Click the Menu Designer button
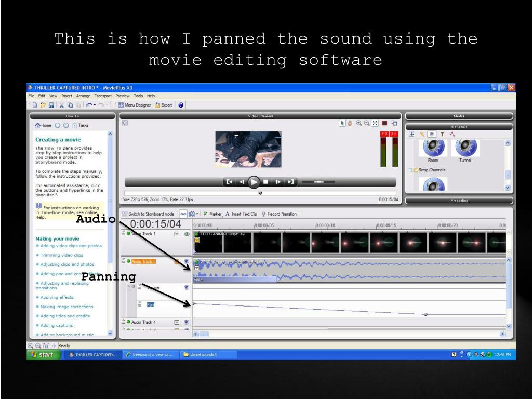This screenshot has width=532, height=399. (135, 105)
